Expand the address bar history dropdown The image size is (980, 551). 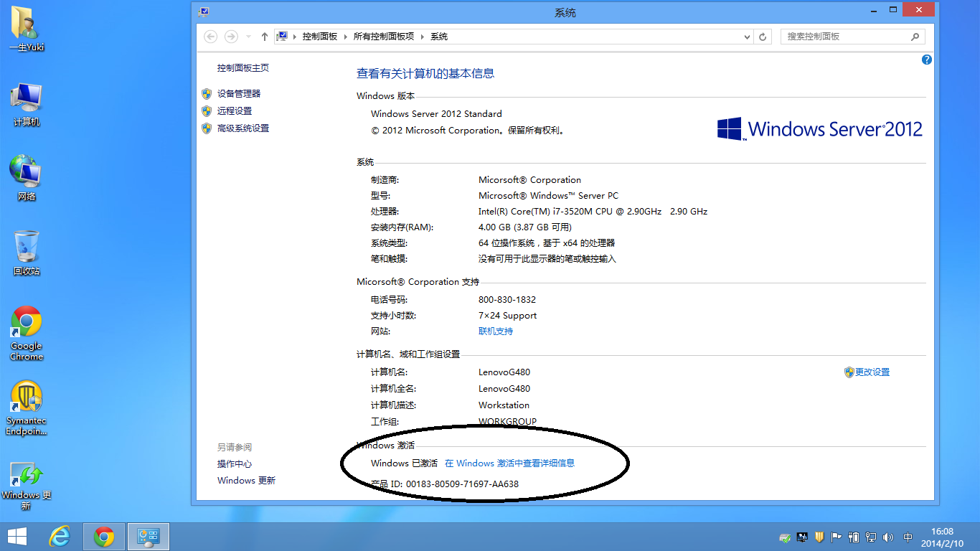[747, 37]
